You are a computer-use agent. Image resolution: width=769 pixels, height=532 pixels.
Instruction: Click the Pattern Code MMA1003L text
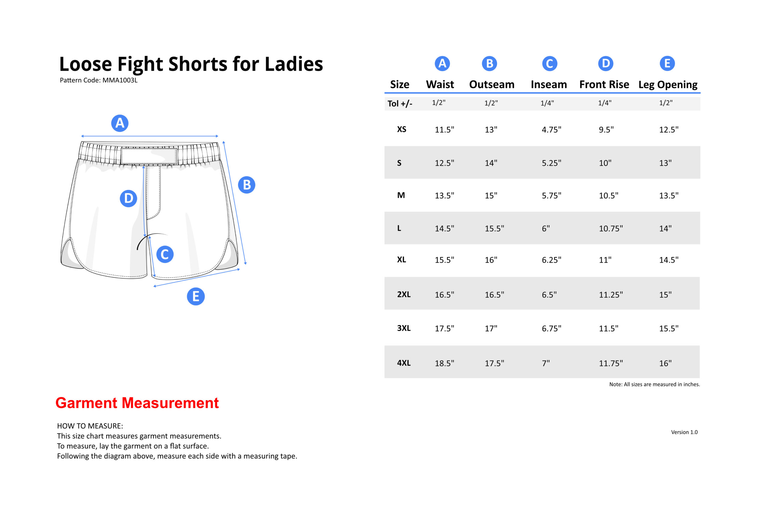(x=98, y=80)
